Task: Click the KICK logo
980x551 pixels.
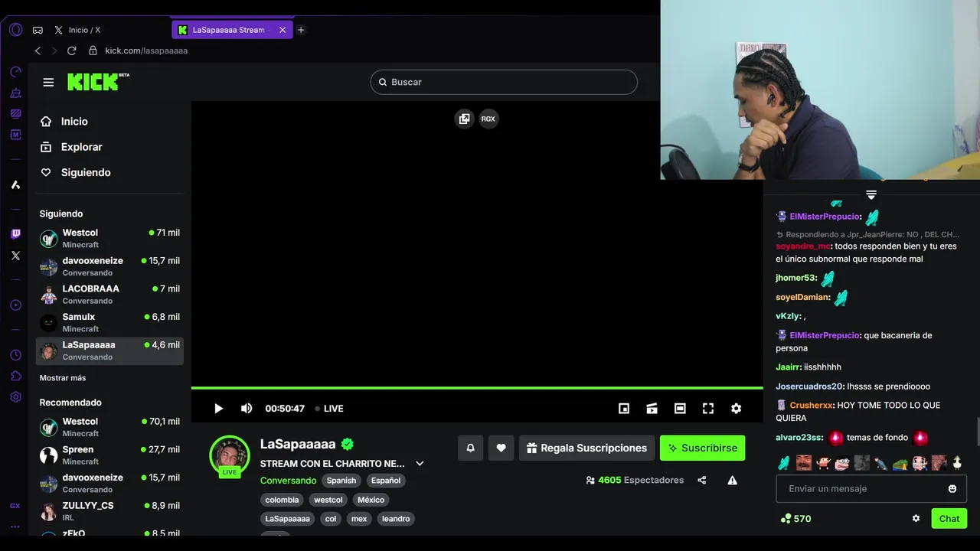Action: coord(98,81)
